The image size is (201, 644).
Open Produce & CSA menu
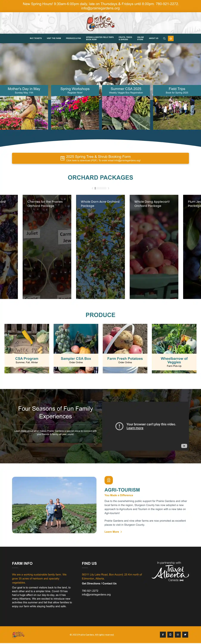coord(73,38)
